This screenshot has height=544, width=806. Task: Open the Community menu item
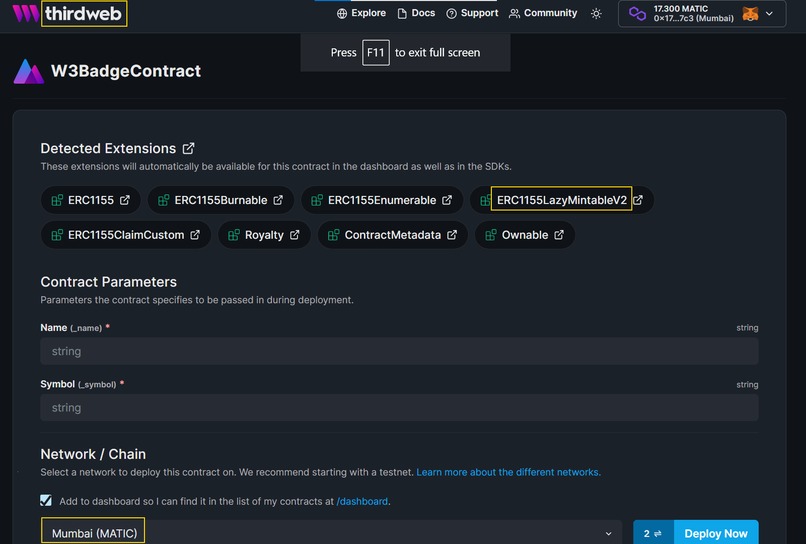pos(543,13)
